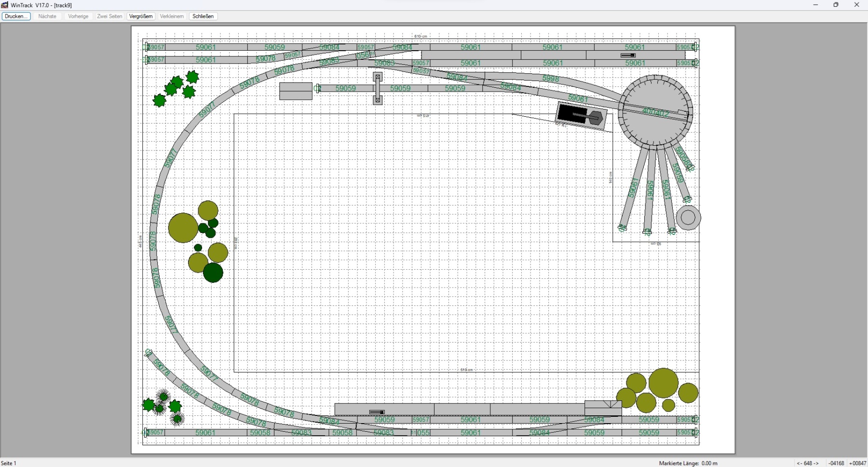The image size is (868, 467).
Task: Open the WinTrack title bar app icon
Action: [x=5, y=5]
